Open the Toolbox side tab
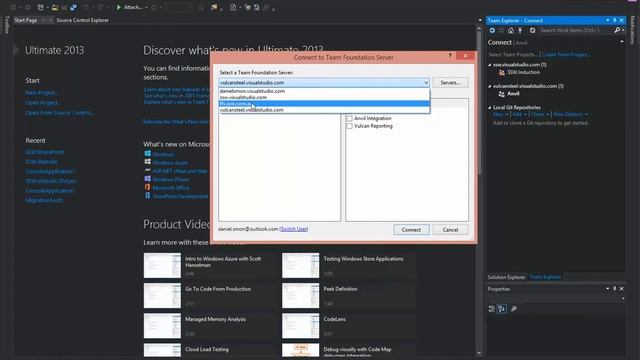 tap(6, 25)
